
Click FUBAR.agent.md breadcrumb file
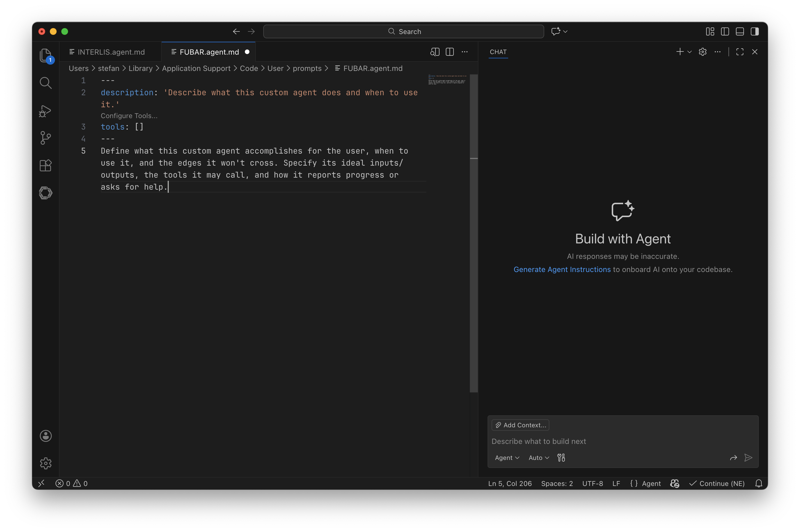(369, 69)
